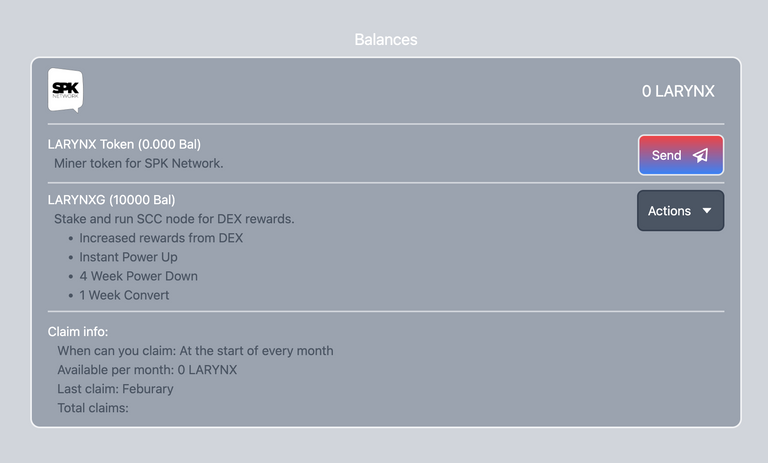Click the LARYNXG (10000 Bal) label
768x463 pixels.
[112, 200]
